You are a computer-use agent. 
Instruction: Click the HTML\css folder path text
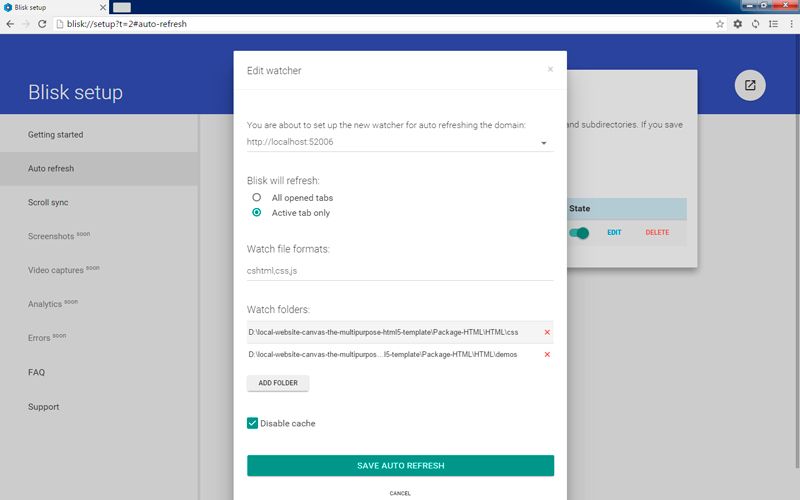tap(383, 332)
